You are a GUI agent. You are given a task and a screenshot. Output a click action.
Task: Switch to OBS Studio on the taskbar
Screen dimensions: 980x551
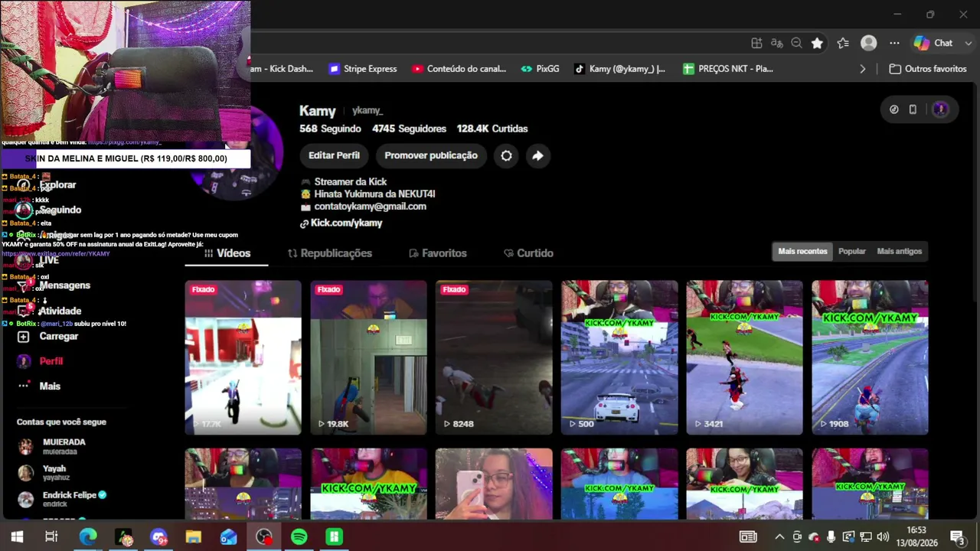(264, 537)
